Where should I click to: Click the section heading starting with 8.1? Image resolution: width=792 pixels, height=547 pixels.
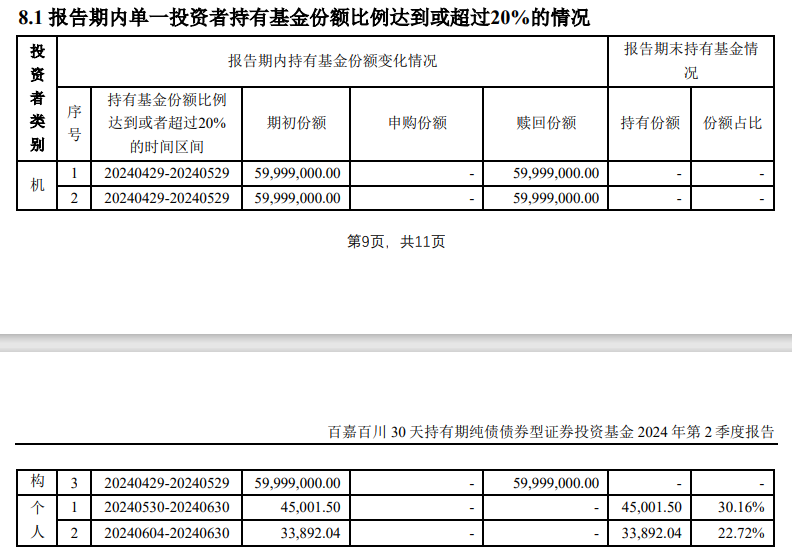(x=304, y=18)
